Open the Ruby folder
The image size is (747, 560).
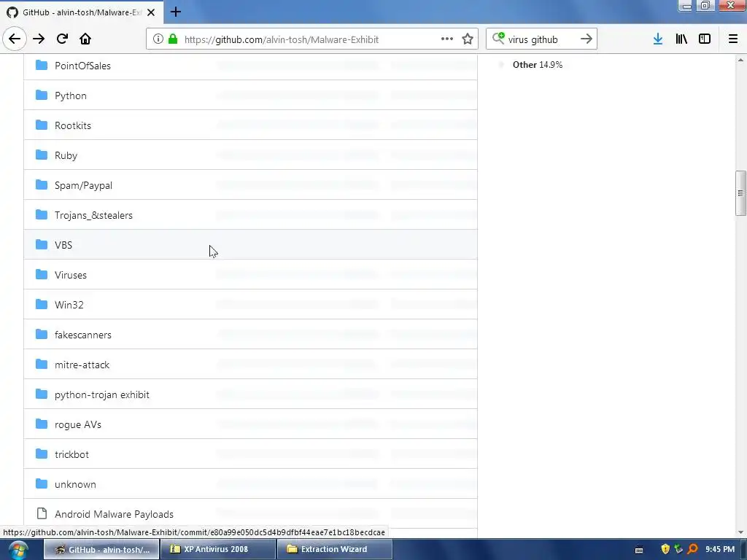coord(66,156)
